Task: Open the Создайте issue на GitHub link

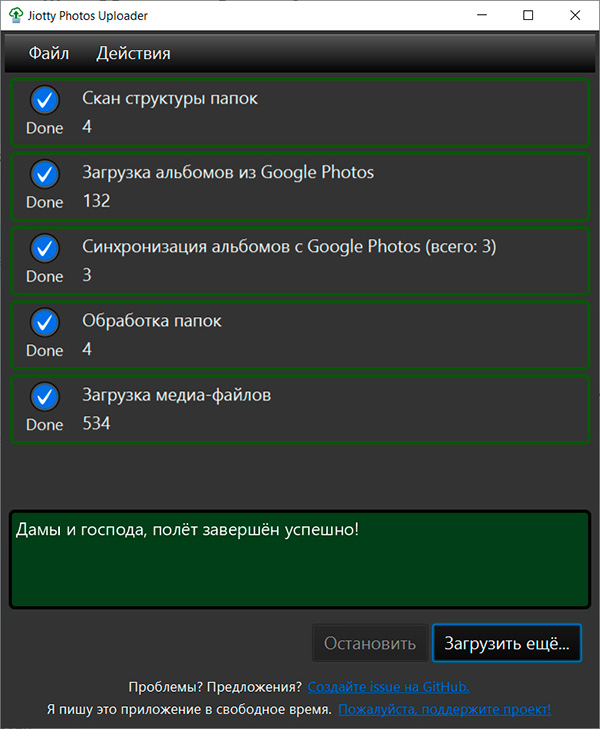Action: (x=388, y=687)
